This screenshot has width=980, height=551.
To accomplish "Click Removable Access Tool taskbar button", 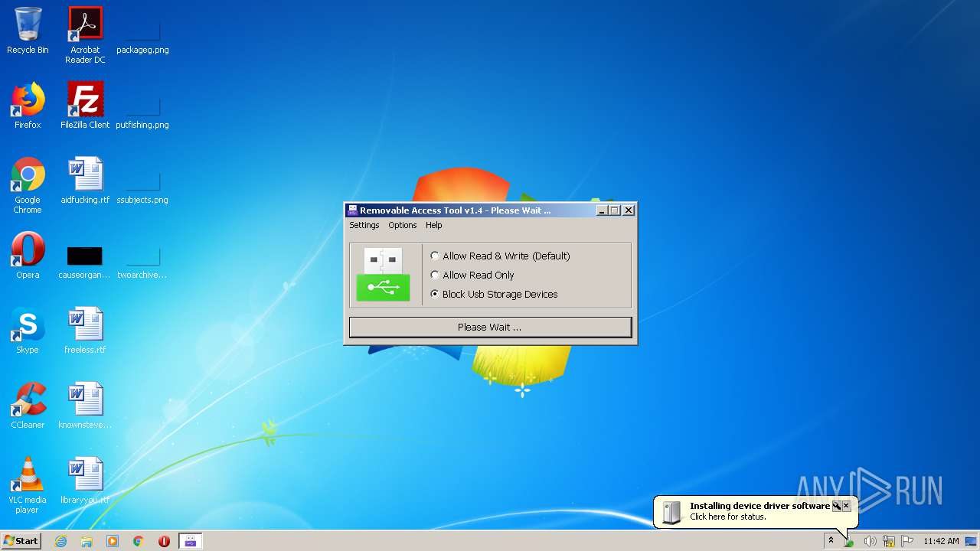I will [x=190, y=541].
